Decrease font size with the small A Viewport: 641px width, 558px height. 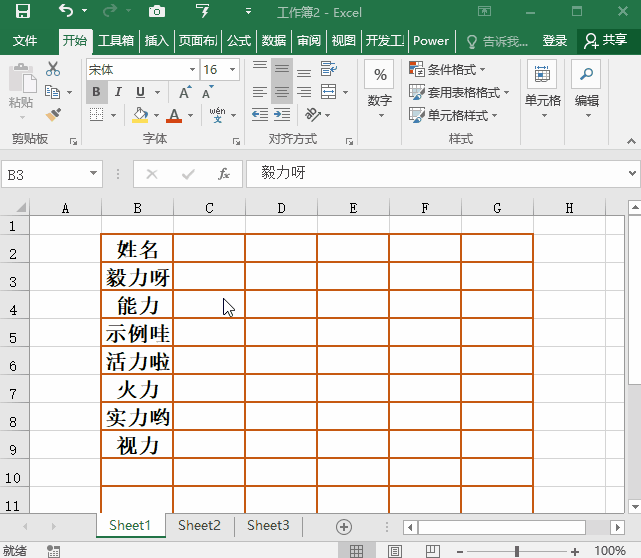point(208,92)
